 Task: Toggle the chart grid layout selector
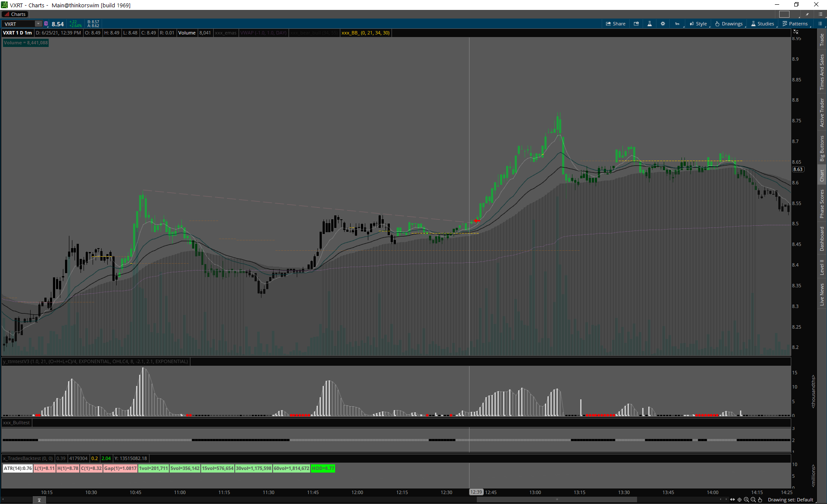784,14
